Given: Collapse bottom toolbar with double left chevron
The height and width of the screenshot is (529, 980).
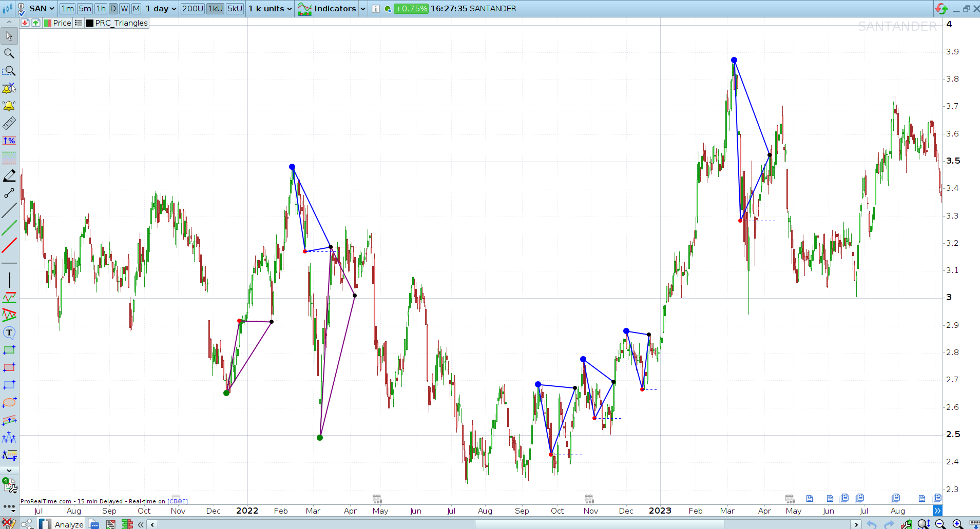Looking at the screenshot, I should click(x=141, y=524).
